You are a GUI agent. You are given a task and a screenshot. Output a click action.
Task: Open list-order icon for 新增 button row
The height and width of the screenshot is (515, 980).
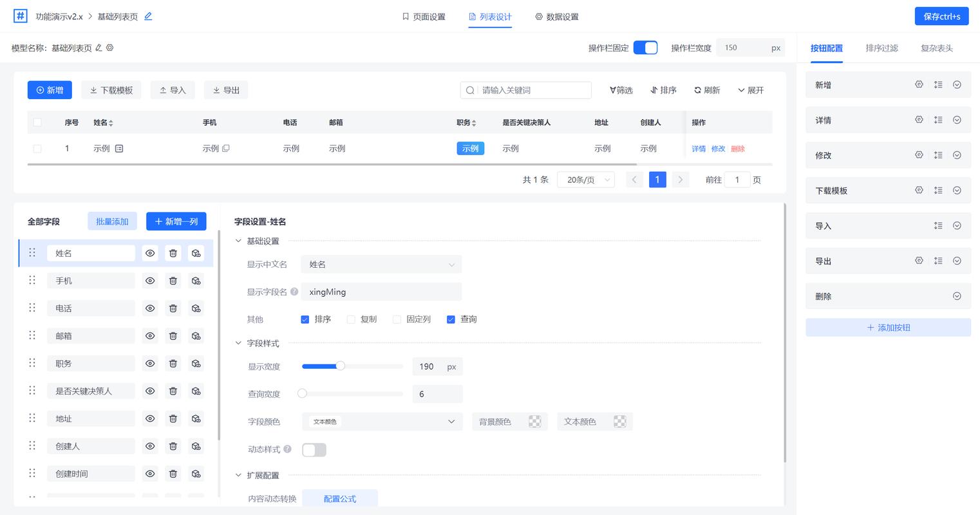click(938, 84)
